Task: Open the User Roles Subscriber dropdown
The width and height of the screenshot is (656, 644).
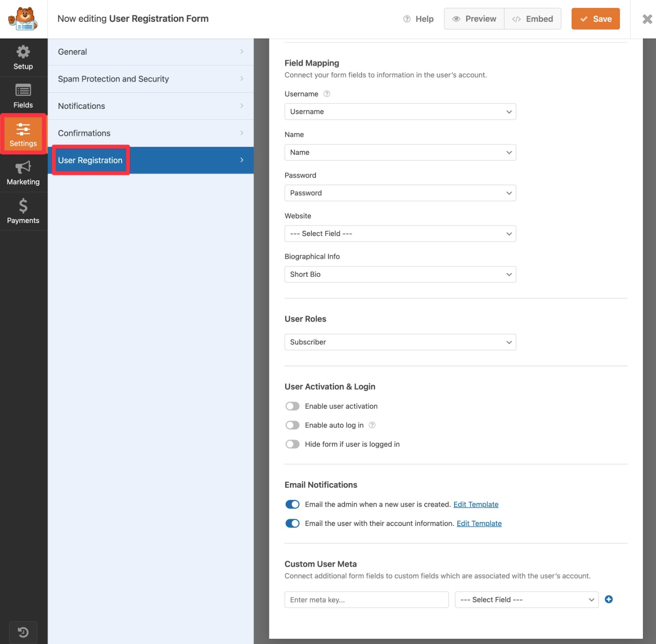Action: point(400,342)
